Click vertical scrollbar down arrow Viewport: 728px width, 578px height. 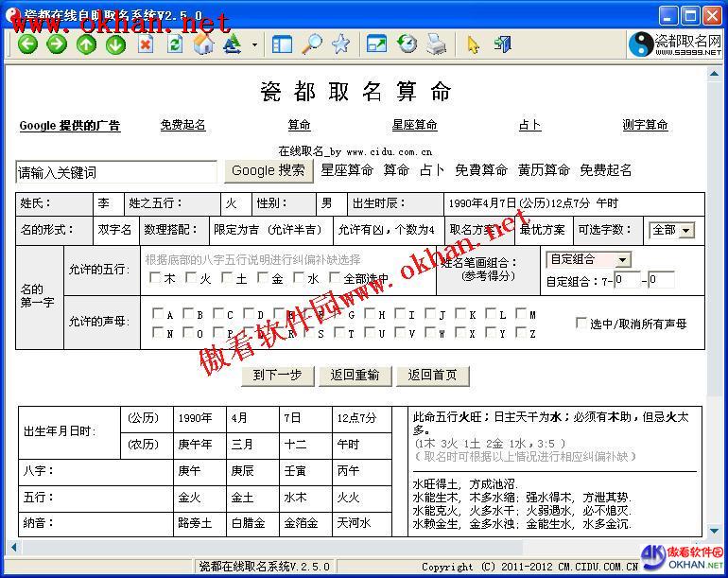click(x=714, y=531)
